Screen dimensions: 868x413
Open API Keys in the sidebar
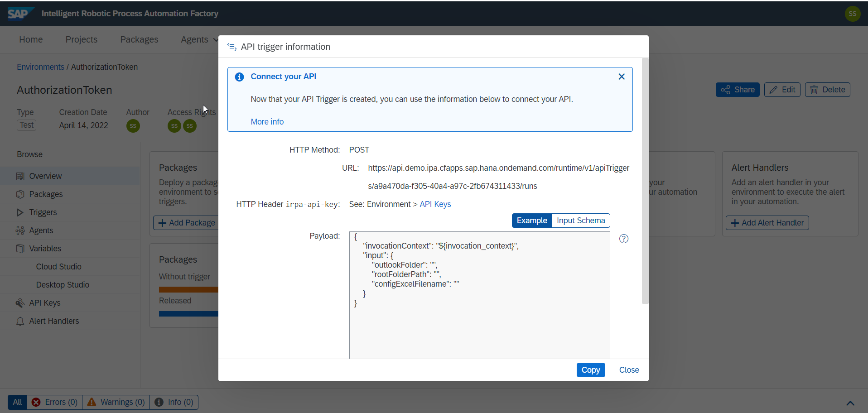coord(70,303)
